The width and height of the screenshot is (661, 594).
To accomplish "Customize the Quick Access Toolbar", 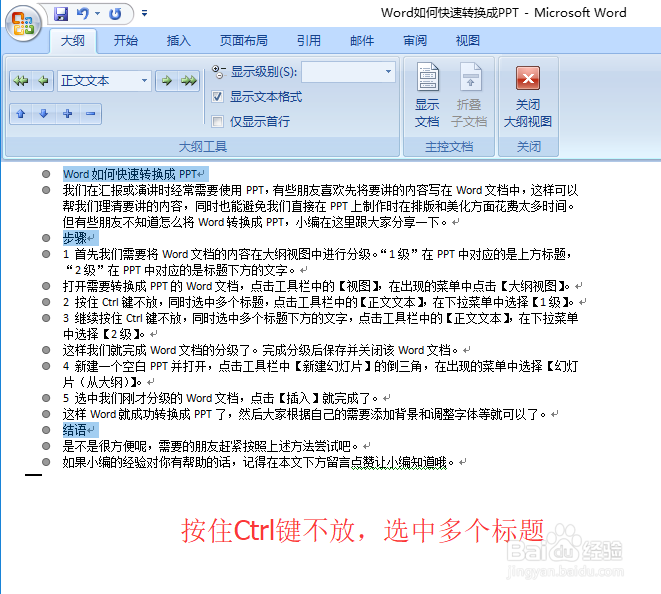I will coord(144,13).
